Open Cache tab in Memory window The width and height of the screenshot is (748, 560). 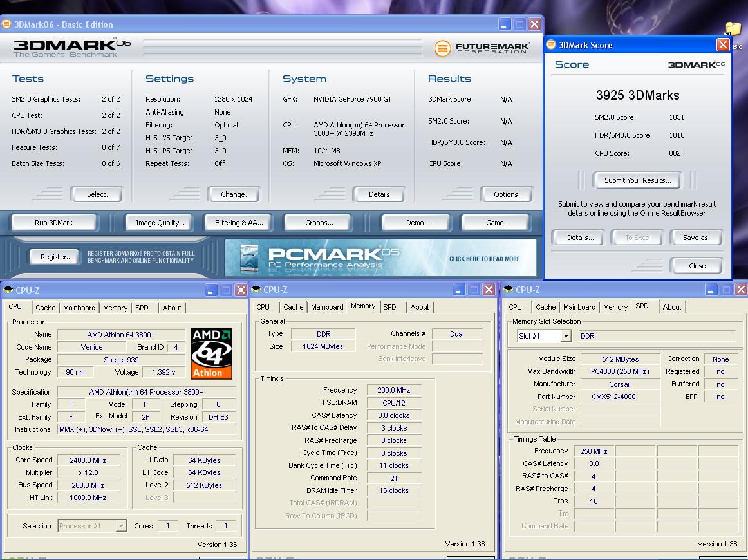(x=294, y=307)
